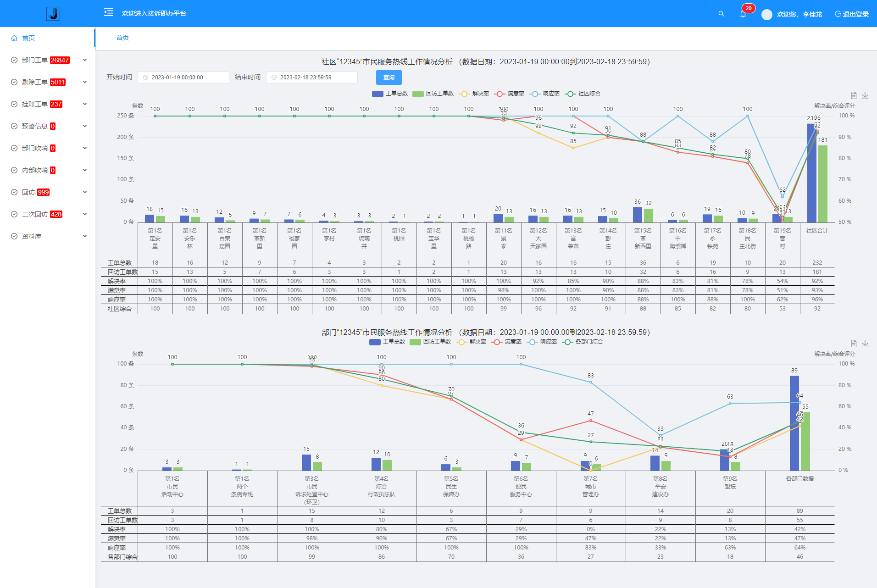Screen dimensions: 877x588
Task: Expand the 二次回访 menu arrow
Action: [x=85, y=214]
